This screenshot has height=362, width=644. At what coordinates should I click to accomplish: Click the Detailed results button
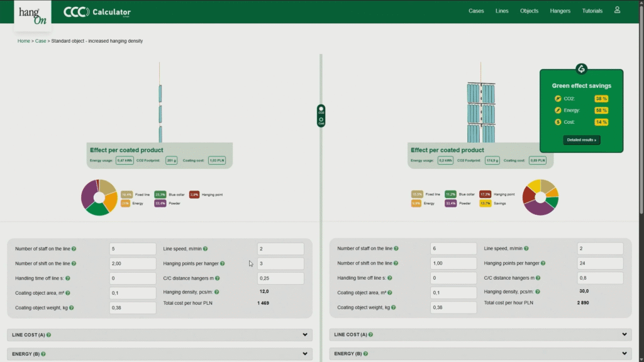pyautogui.click(x=581, y=140)
